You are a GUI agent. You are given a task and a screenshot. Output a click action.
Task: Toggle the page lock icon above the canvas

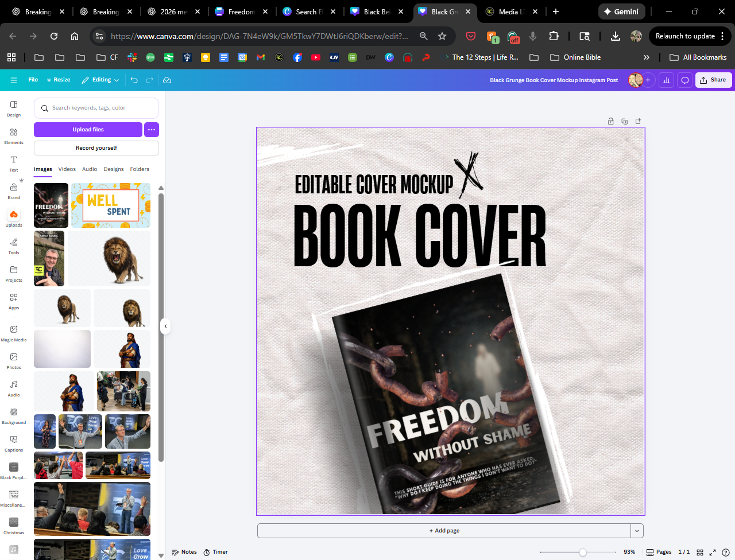[x=611, y=121]
